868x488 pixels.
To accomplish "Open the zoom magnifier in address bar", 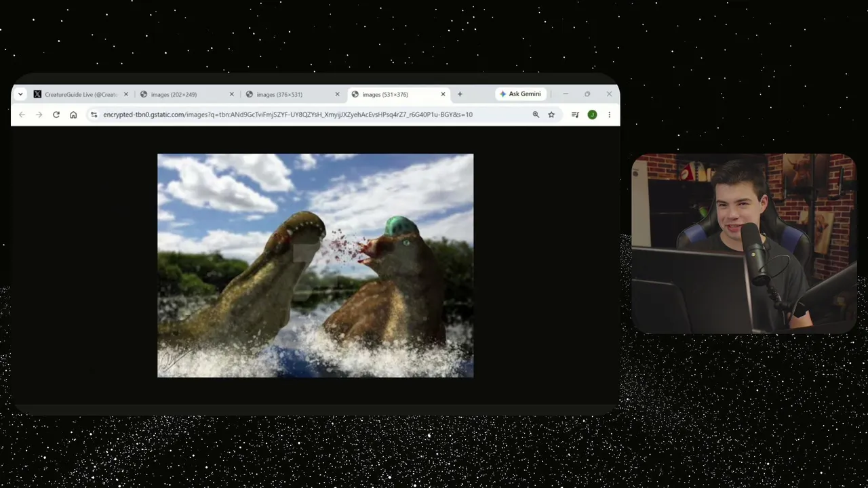I will point(536,115).
